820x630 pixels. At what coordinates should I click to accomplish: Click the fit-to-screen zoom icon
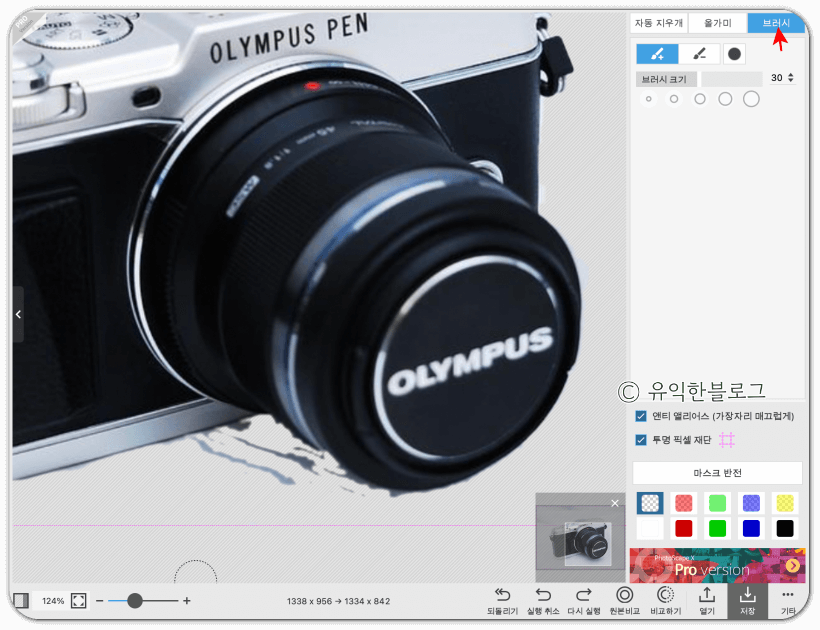point(78,601)
